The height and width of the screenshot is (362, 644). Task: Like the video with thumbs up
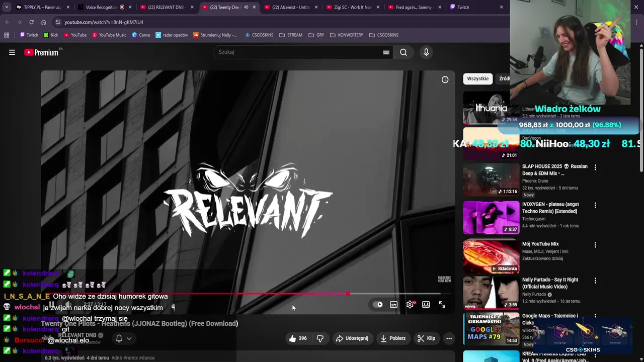[x=298, y=338]
